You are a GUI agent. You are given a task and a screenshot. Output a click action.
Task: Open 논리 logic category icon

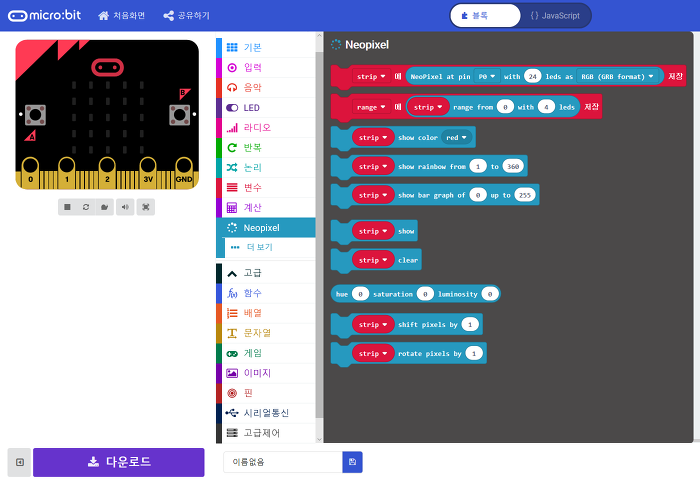point(232,167)
